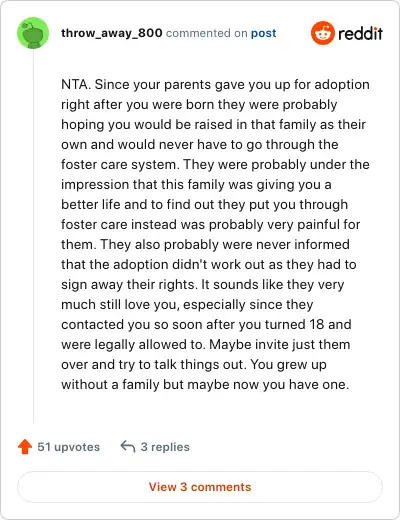Click the green Reddit avatar icon
This screenshot has width=400, height=520.
click(33, 33)
